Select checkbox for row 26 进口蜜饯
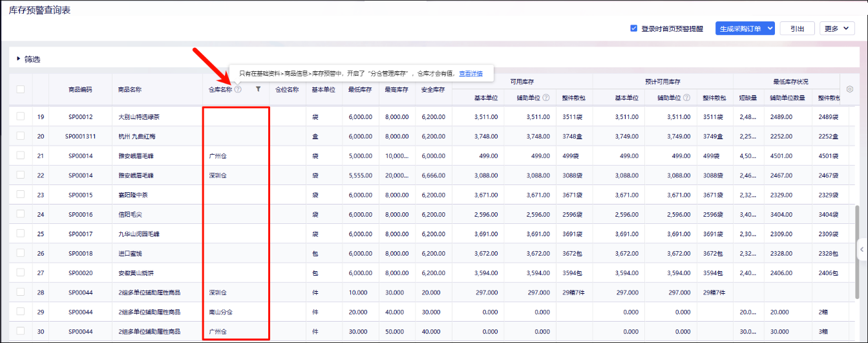Screen dimensions: 868x343 pyautogui.click(x=21, y=253)
